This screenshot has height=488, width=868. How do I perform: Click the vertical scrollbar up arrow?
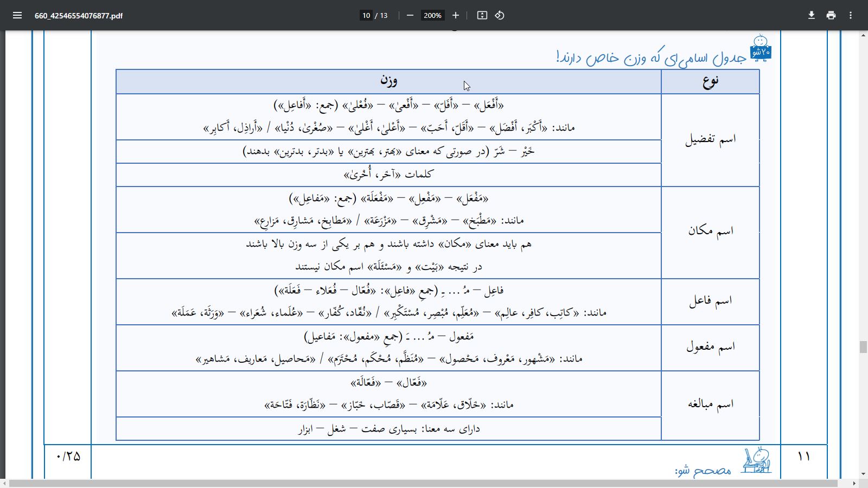pos(863,35)
